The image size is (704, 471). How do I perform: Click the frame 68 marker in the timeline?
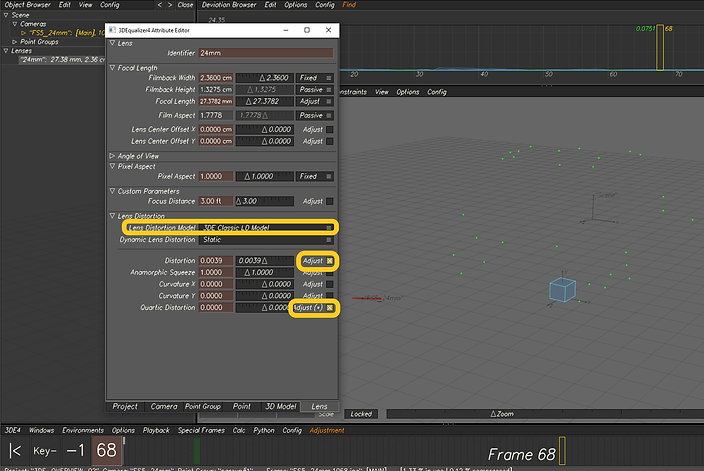562,450
